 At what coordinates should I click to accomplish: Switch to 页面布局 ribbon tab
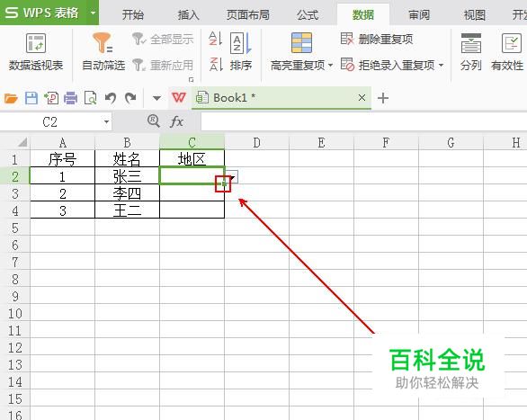pyautogui.click(x=247, y=14)
